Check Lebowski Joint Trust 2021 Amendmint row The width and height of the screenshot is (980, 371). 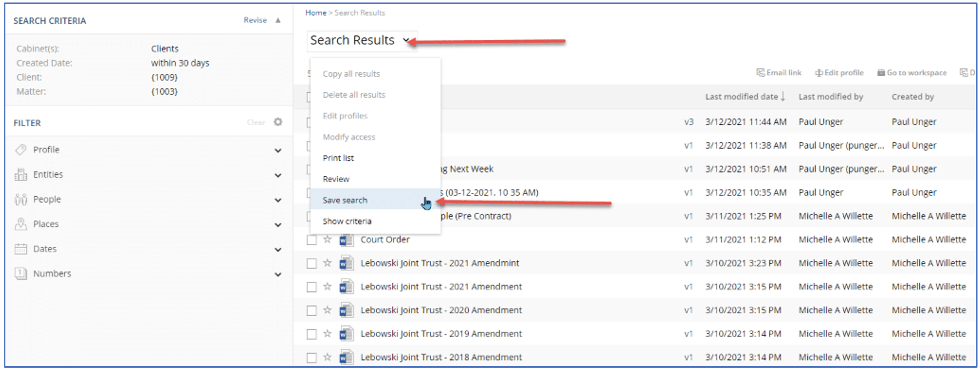click(x=311, y=264)
